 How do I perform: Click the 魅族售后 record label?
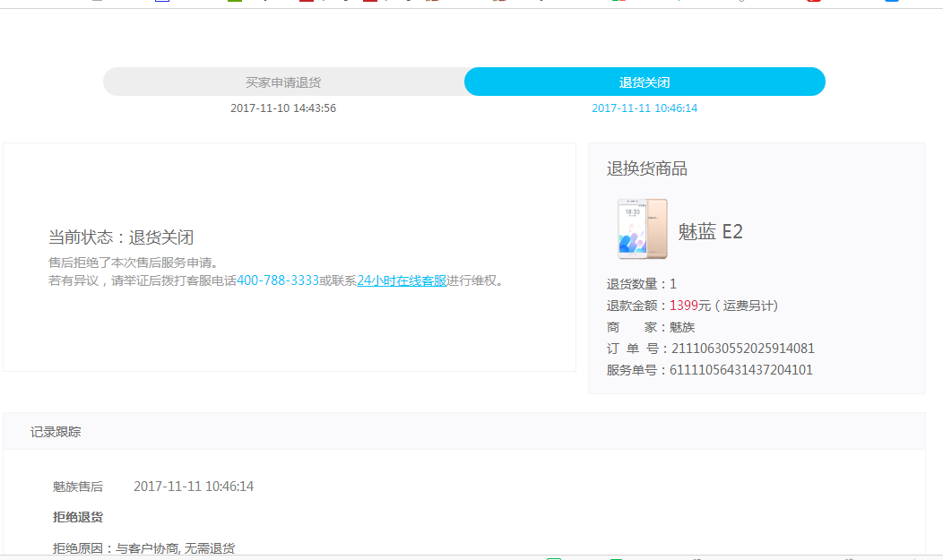[78, 487]
